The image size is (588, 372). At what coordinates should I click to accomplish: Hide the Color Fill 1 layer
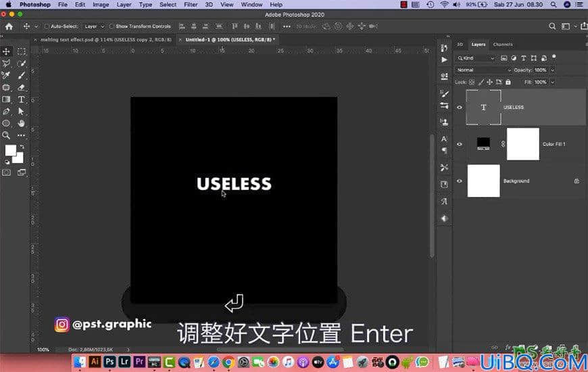point(460,144)
